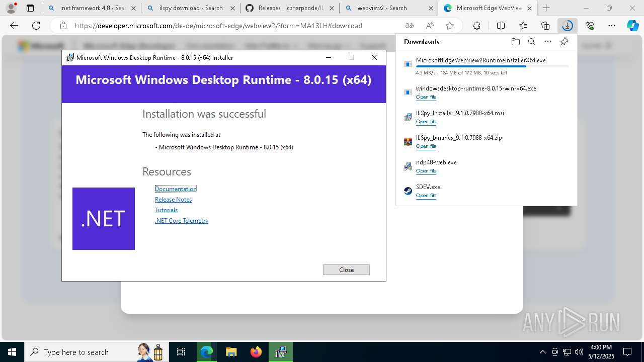Toggle split screen icon
The width and height of the screenshot is (644, 362).
[x=501, y=26]
